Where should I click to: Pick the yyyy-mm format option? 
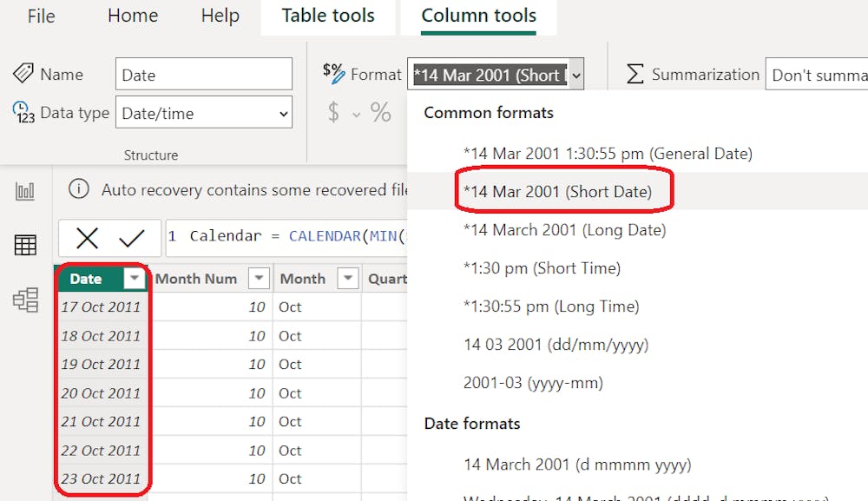[x=533, y=383]
